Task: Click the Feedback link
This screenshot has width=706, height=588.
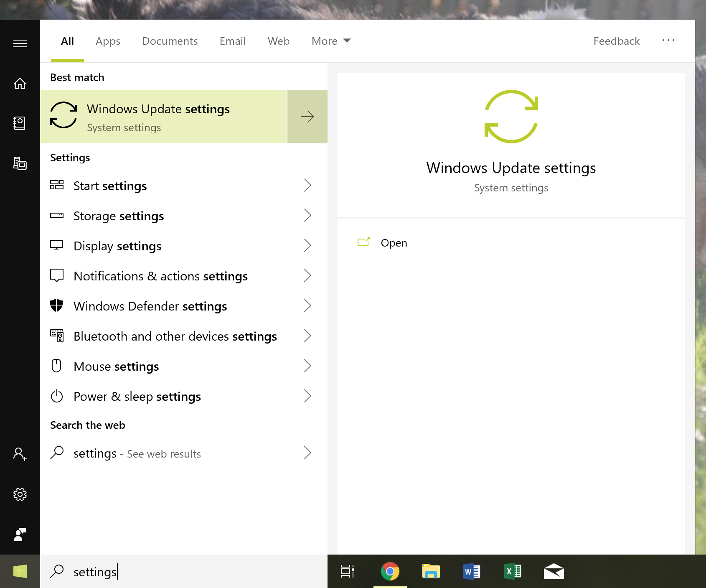Action: (617, 41)
